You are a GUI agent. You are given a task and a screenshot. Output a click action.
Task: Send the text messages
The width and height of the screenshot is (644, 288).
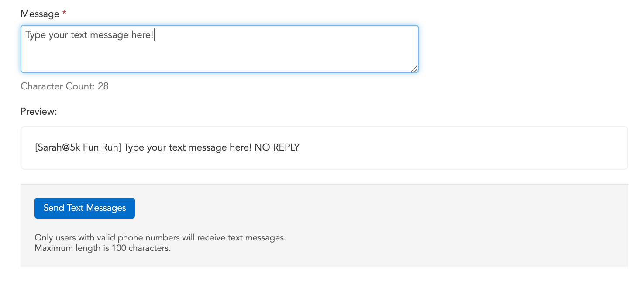tap(85, 208)
